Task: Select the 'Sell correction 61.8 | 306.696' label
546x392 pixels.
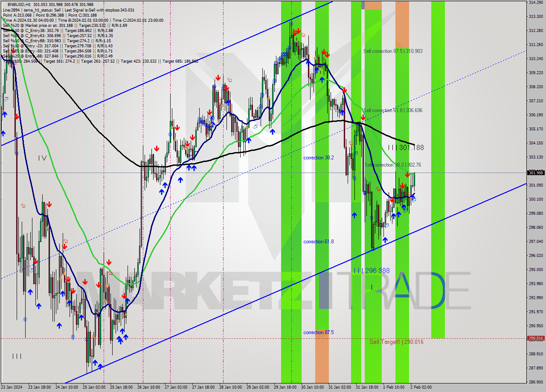Action: (393, 110)
